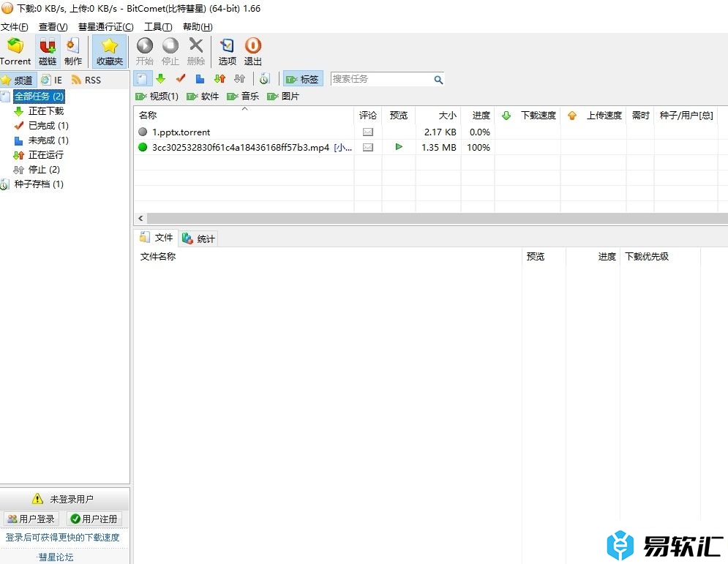
Task: Open the 文件(F) menu
Action: click(15, 27)
